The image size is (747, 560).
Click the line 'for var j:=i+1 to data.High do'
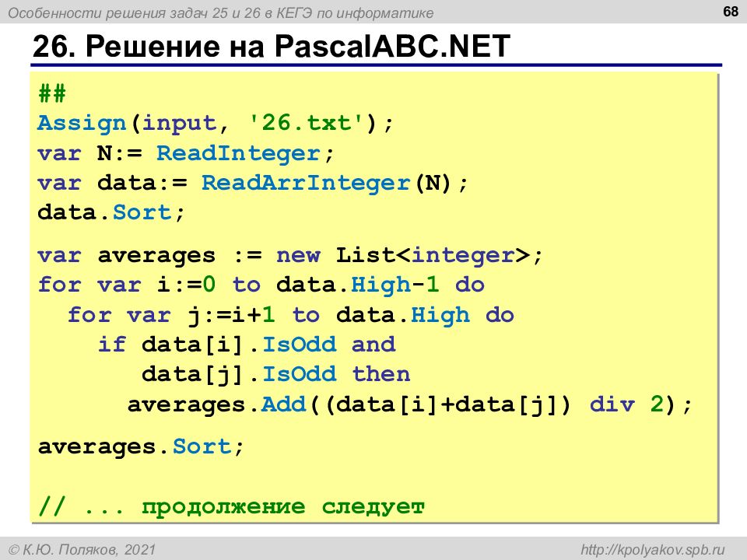pos(290,315)
